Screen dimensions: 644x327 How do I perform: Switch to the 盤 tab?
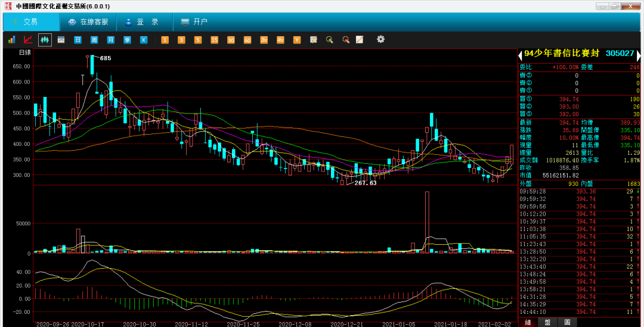[x=547, y=322]
